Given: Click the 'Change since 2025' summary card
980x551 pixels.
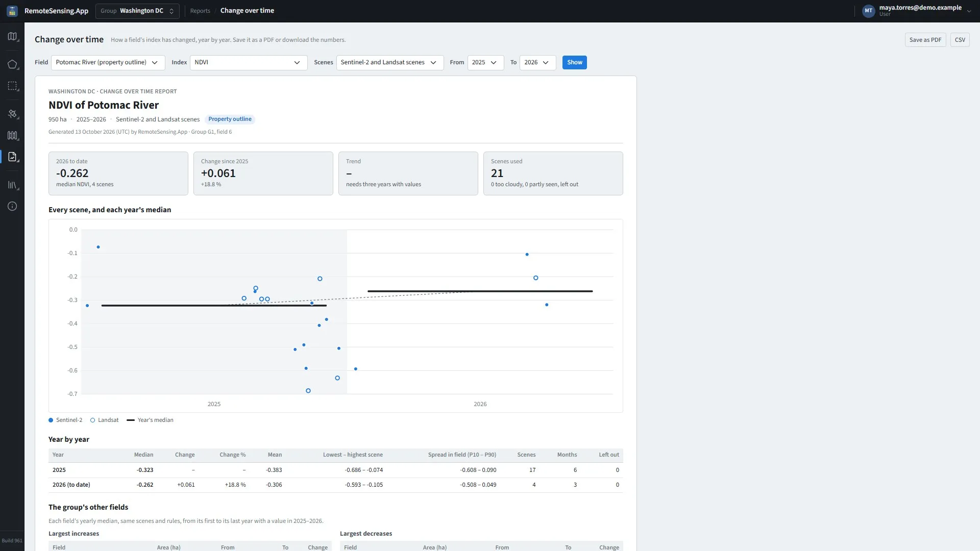Looking at the screenshot, I should (x=263, y=173).
